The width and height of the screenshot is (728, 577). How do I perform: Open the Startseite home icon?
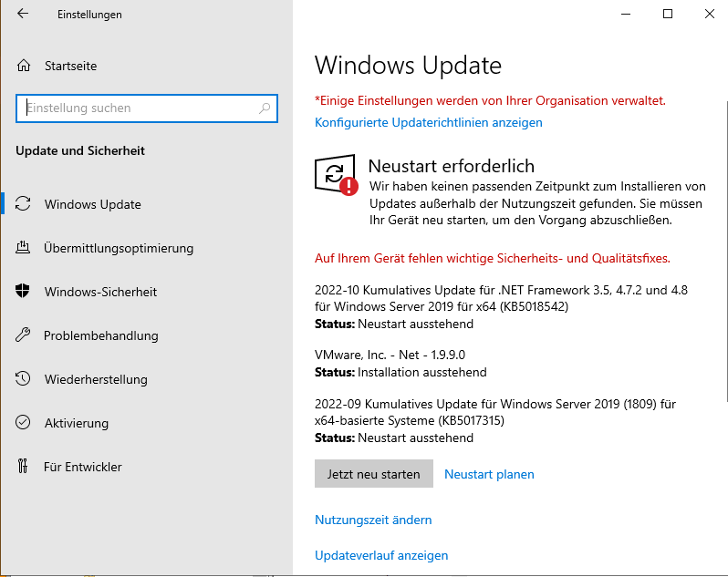pyautogui.click(x=24, y=66)
